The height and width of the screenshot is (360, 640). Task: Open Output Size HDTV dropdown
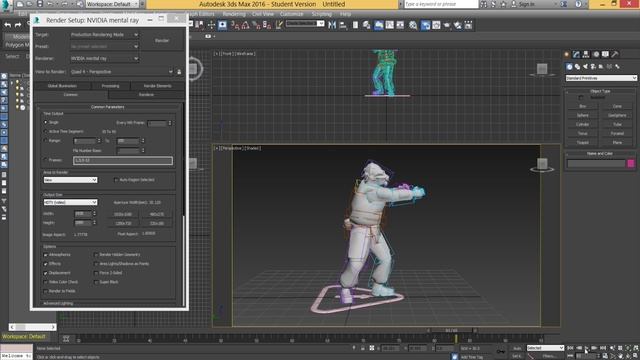coord(70,202)
